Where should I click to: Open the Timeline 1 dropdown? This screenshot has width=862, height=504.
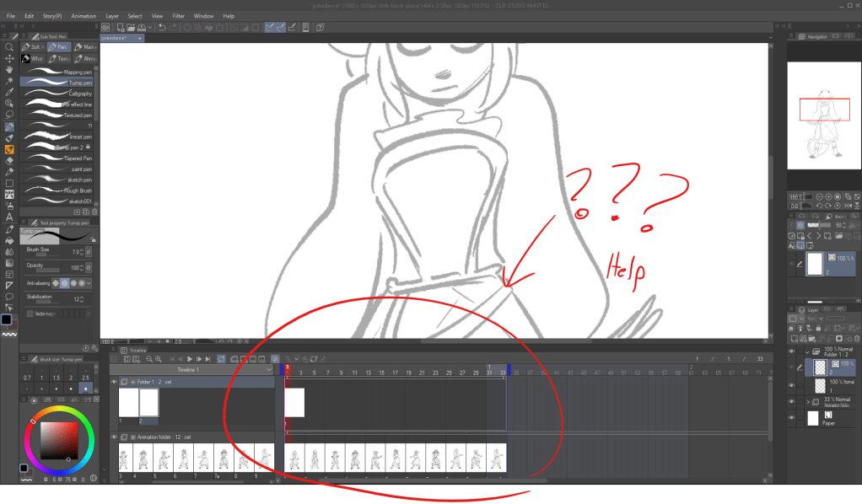268,370
